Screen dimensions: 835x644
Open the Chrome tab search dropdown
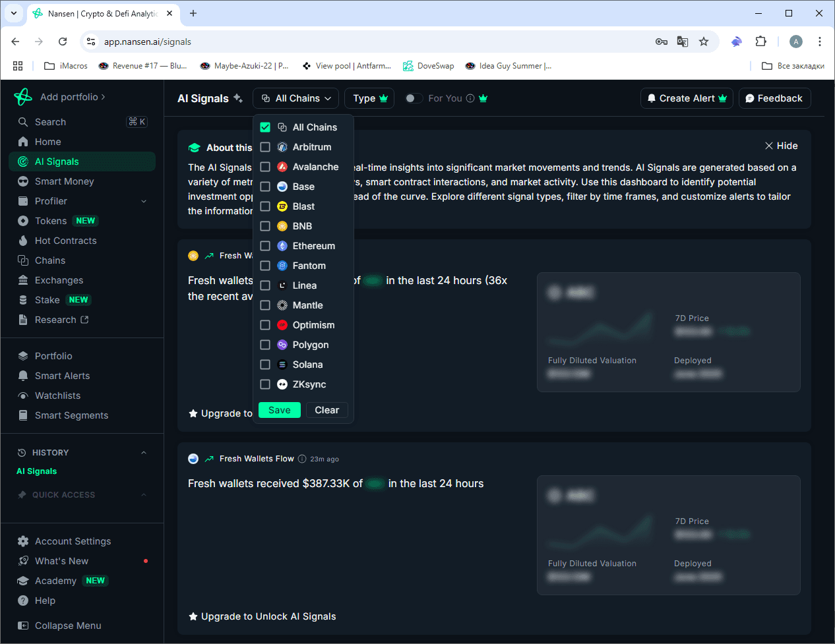point(14,13)
